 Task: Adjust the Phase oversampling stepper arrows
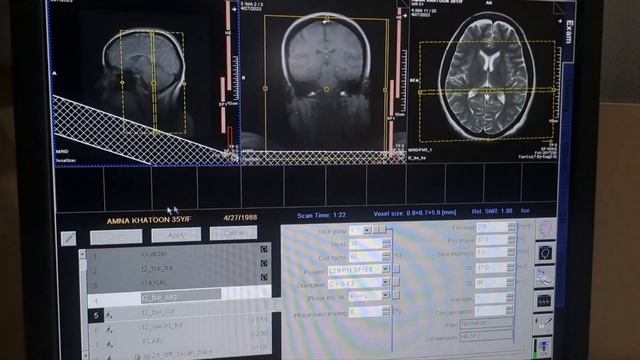coord(386,311)
